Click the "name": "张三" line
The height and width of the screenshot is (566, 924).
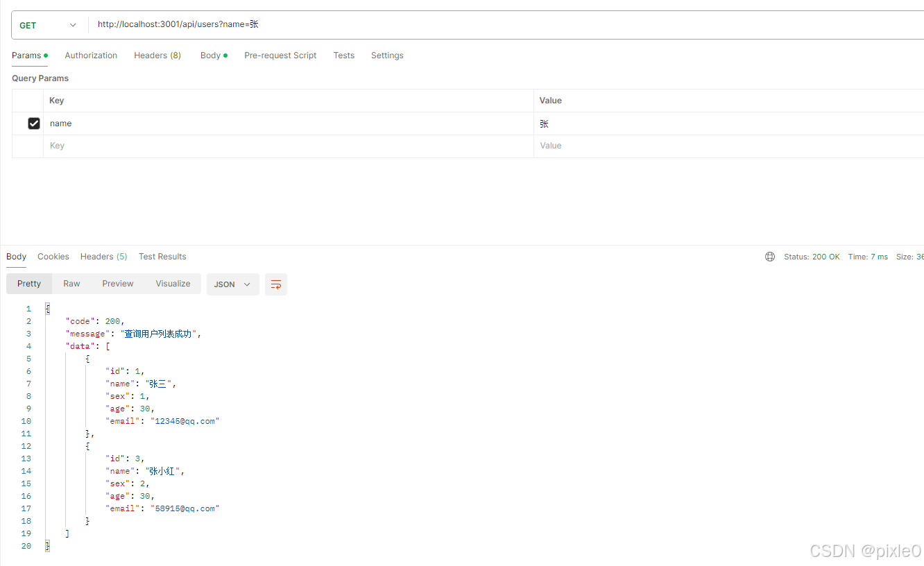[x=142, y=384]
